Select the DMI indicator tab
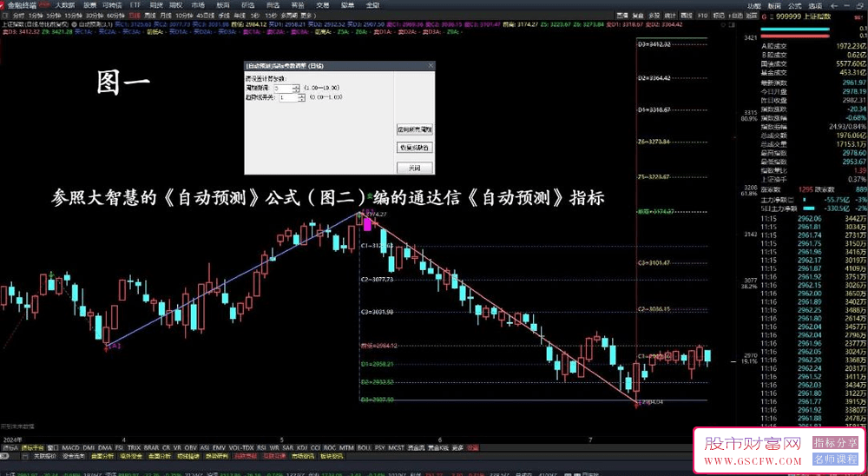 pos(89,447)
